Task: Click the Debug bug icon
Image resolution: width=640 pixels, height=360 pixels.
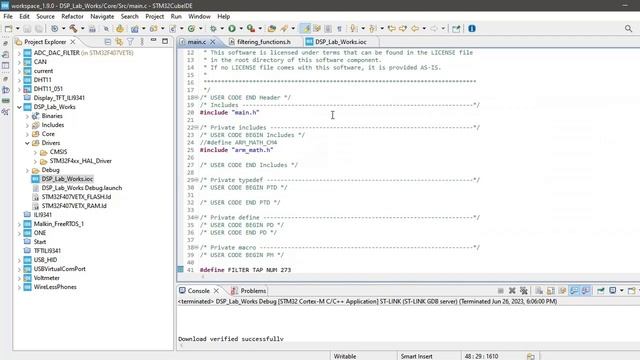Action: [x=213, y=29]
